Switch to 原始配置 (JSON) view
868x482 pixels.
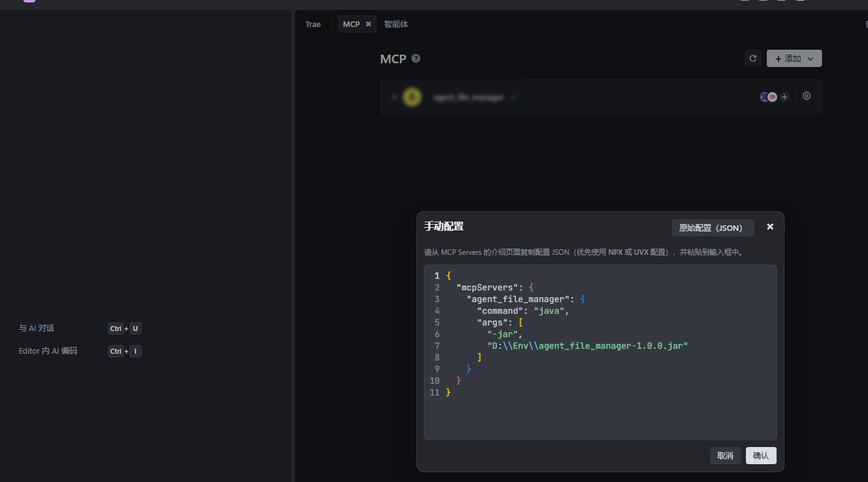click(713, 228)
